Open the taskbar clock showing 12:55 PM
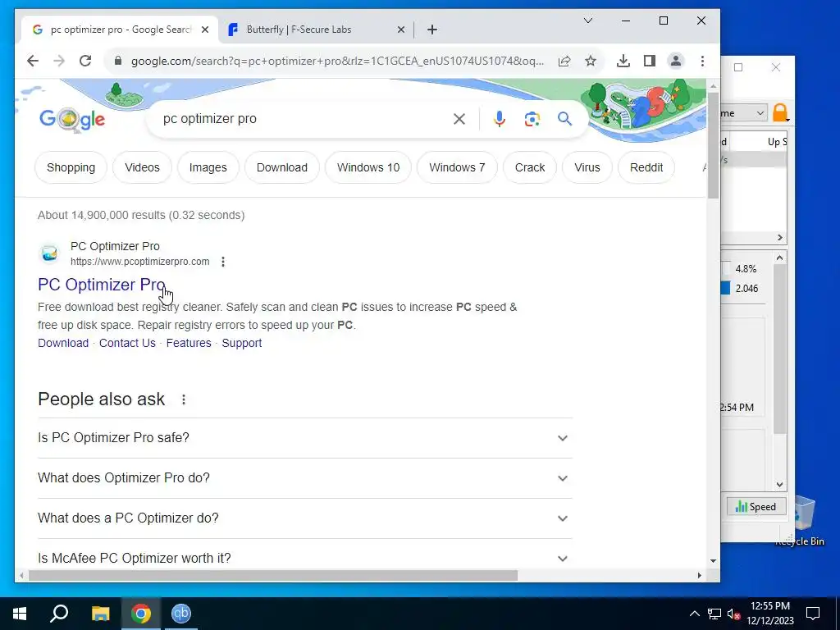The image size is (840, 630). (x=769, y=614)
